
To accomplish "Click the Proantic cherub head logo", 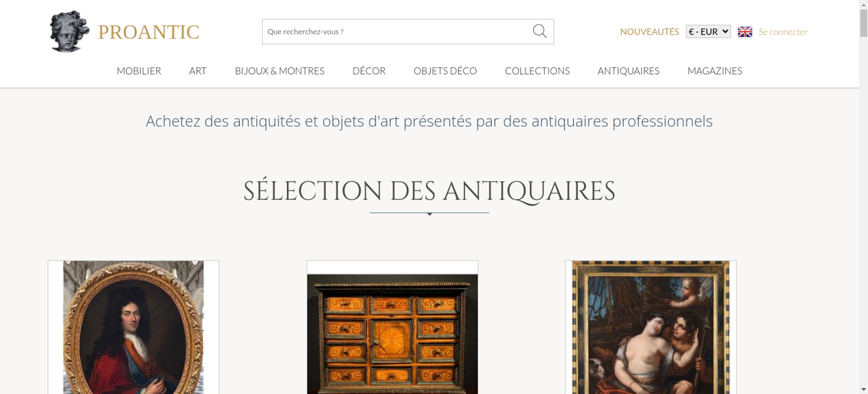I will click(69, 32).
